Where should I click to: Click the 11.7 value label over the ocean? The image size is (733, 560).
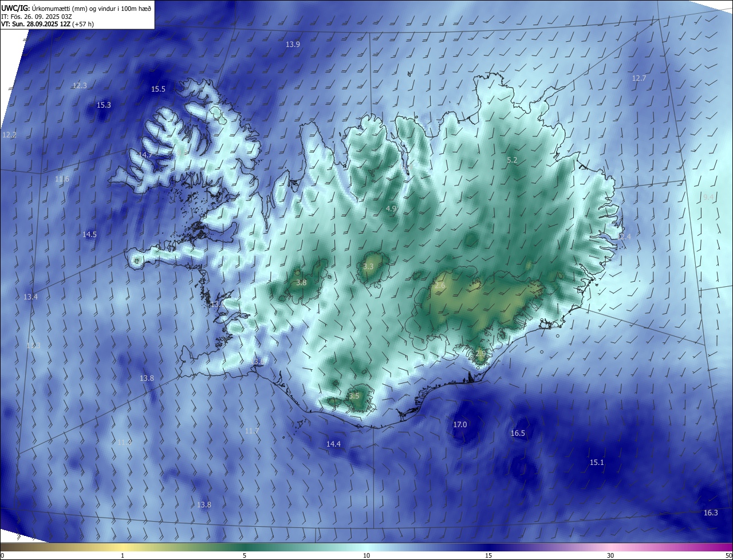click(x=251, y=431)
